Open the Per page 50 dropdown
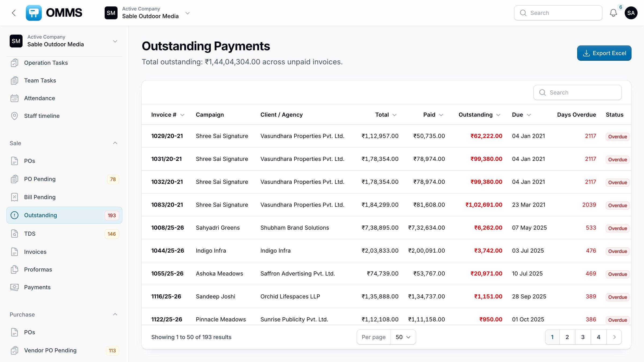Viewport: 644px width, 362px height. 403,337
